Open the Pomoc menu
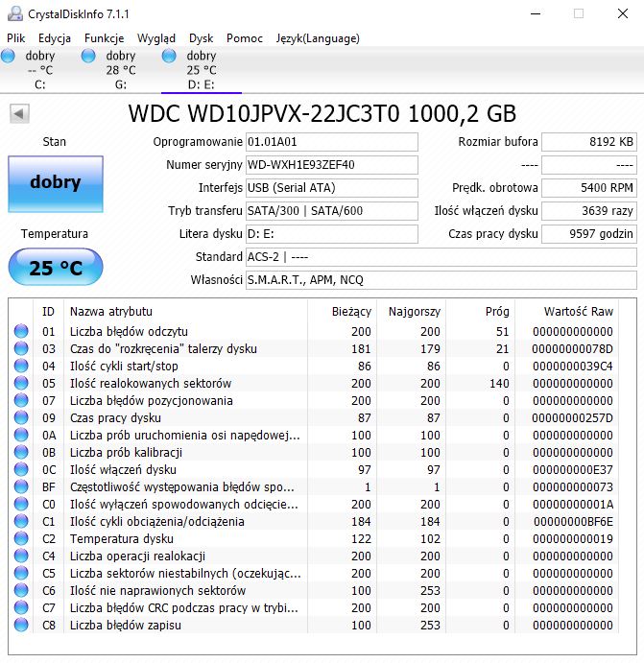 [245, 38]
